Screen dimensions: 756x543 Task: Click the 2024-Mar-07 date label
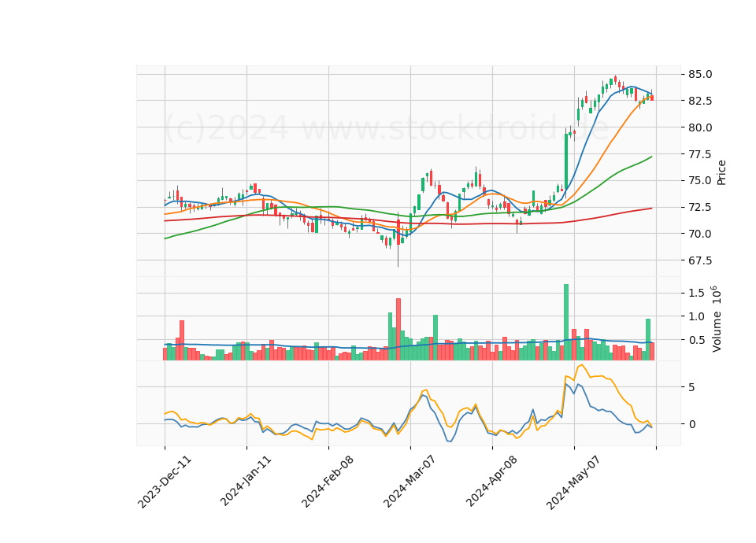click(409, 482)
